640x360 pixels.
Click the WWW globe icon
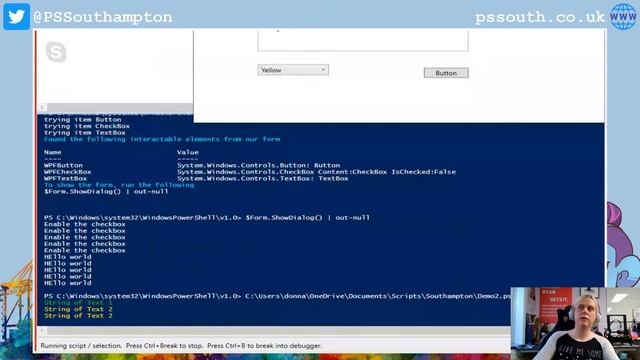coord(623,16)
